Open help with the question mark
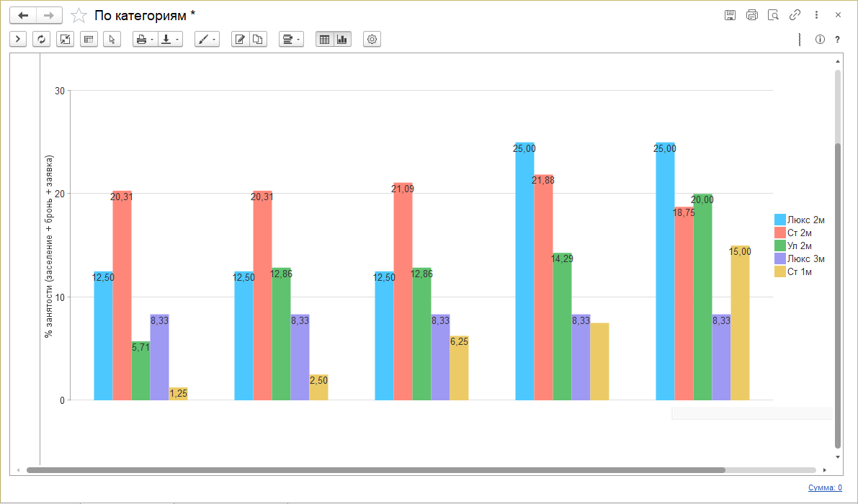858x504 pixels. 837,40
